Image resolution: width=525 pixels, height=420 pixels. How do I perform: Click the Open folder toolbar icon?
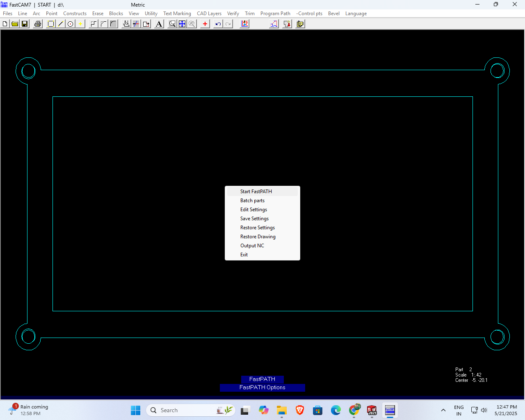tap(15, 24)
